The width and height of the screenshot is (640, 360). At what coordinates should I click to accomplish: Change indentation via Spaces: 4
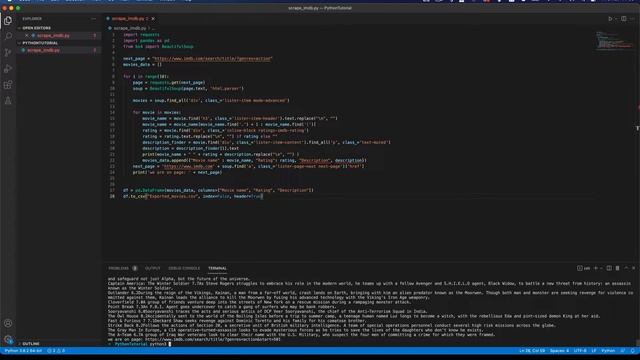coord(559,351)
